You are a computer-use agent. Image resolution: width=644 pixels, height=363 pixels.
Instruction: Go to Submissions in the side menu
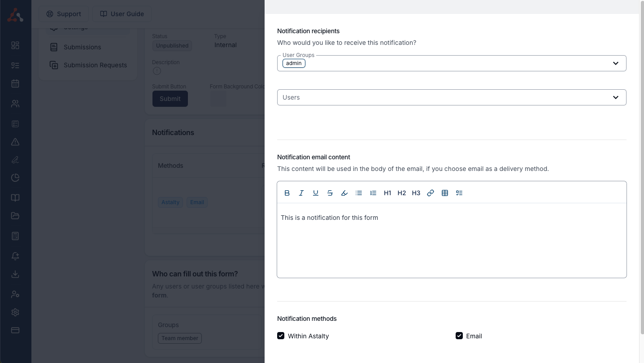(82, 47)
